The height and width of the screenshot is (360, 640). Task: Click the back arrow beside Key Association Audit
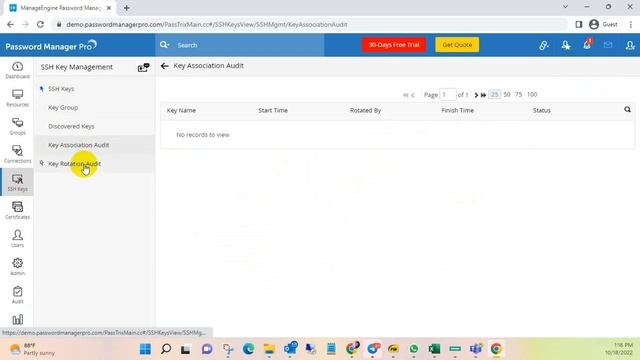(164, 66)
